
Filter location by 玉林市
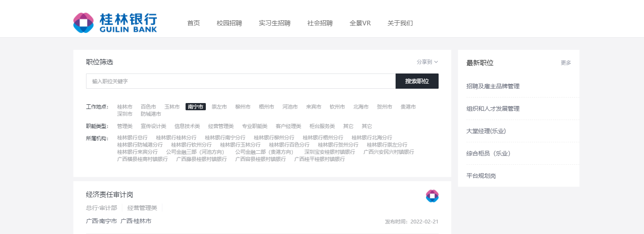tap(172, 107)
